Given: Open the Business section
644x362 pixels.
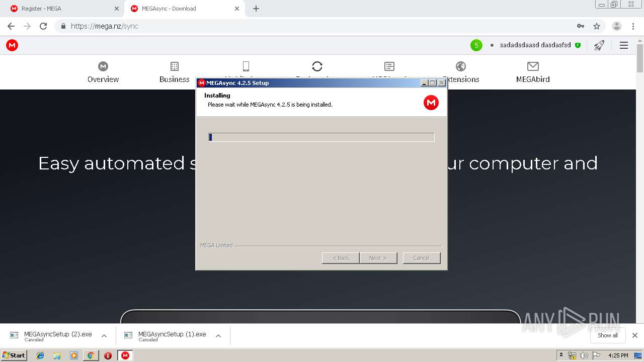Looking at the screenshot, I should pos(175,72).
